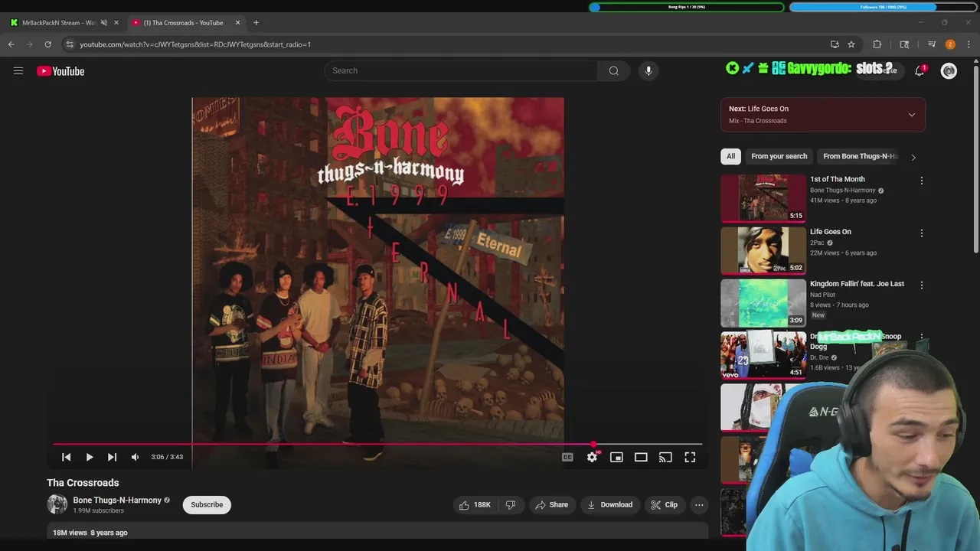Image resolution: width=980 pixels, height=551 pixels.
Task: Open the browser extensions puzzle menu
Action: (x=877, y=44)
